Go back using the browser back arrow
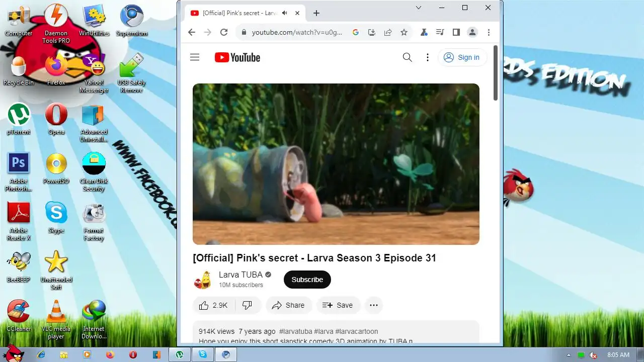The height and width of the screenshot is (362, 644). (192, 32)
